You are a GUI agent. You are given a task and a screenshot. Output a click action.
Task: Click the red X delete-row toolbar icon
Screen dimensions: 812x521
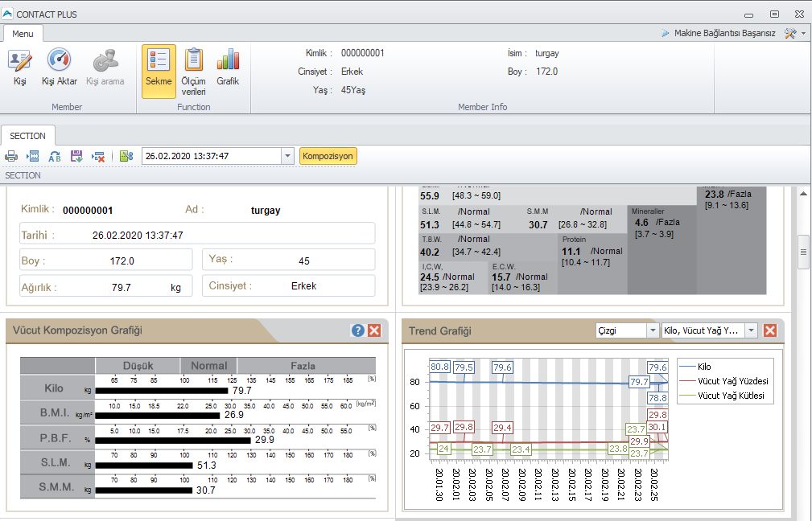click(98, 156)
